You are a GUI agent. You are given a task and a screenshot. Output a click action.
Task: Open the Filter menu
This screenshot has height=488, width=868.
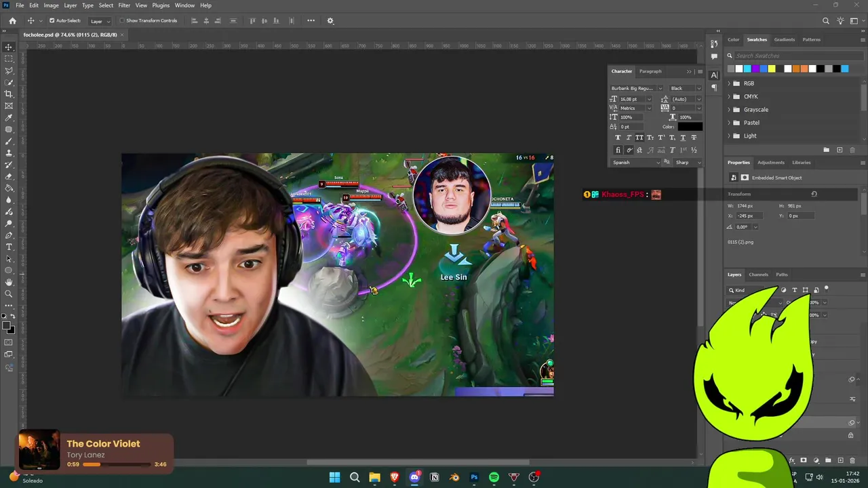tap(124, 5)
